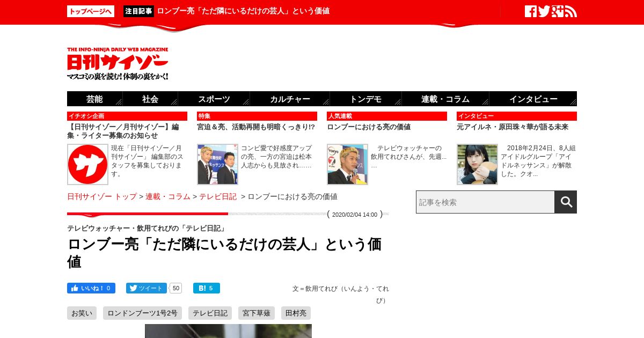Click the tweet count 50 bubble
This screenshot has width=644, height=338.
176,288
